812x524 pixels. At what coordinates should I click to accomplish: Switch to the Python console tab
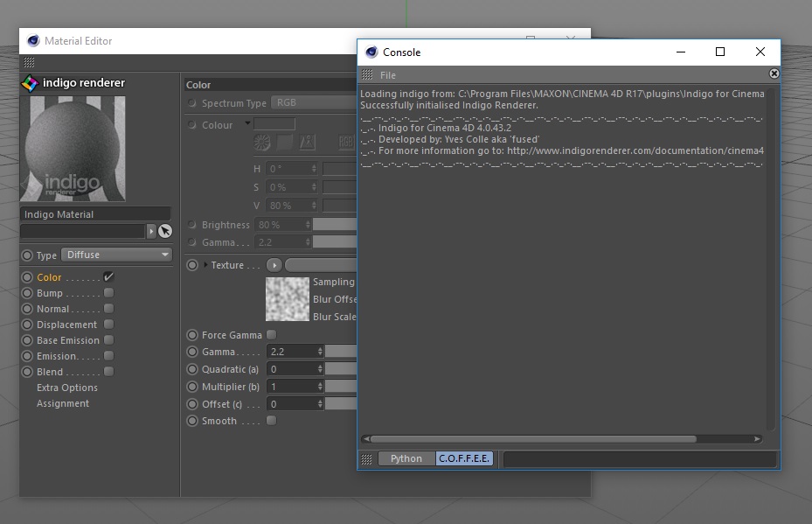point(406,458)
